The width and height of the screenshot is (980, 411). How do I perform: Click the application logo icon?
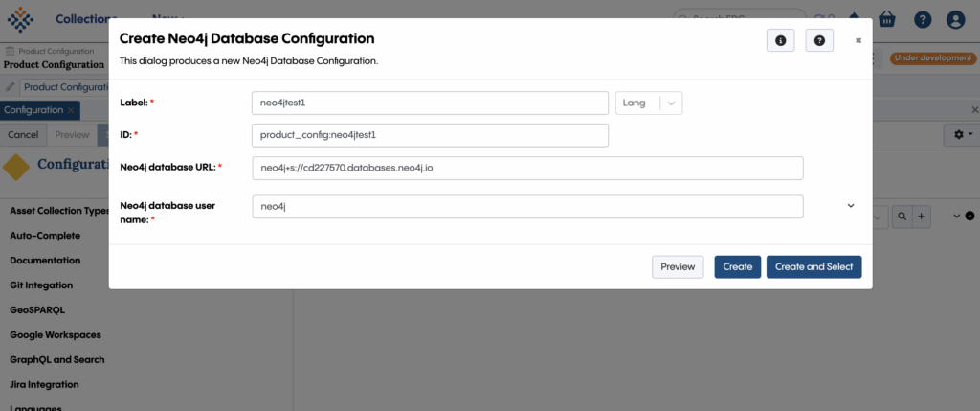click(20, 19)
